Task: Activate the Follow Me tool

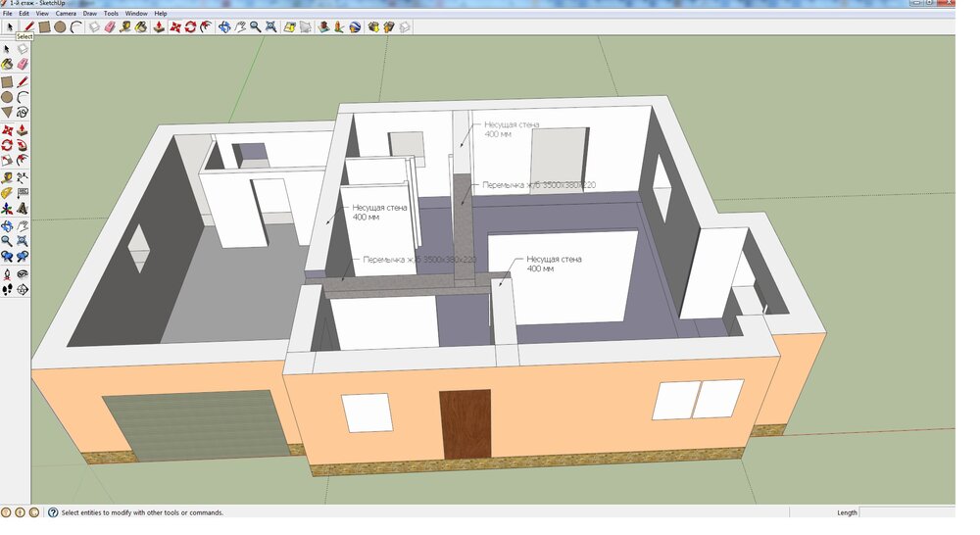Action: [23, 145]
